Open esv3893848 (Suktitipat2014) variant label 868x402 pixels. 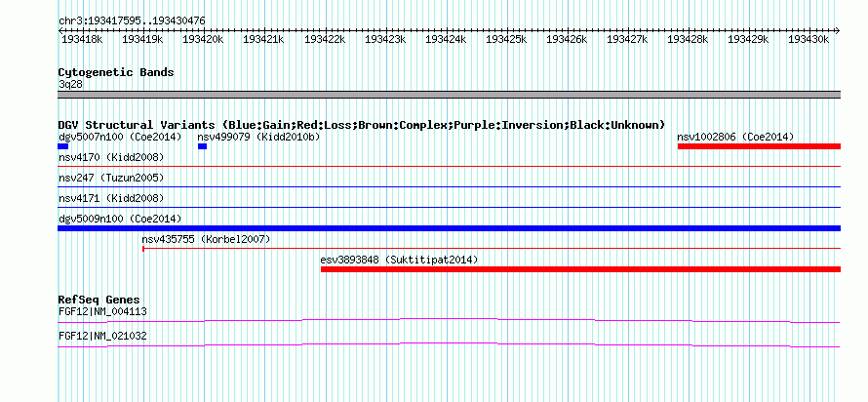tap(399, 260)
